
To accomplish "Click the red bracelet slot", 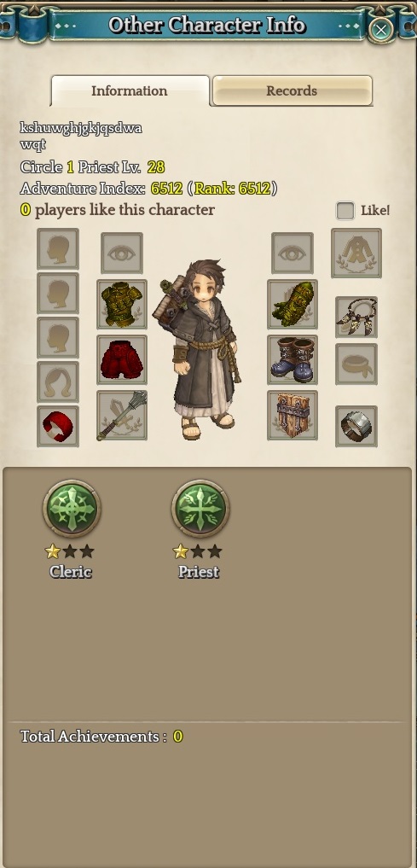I will (57, 426).
